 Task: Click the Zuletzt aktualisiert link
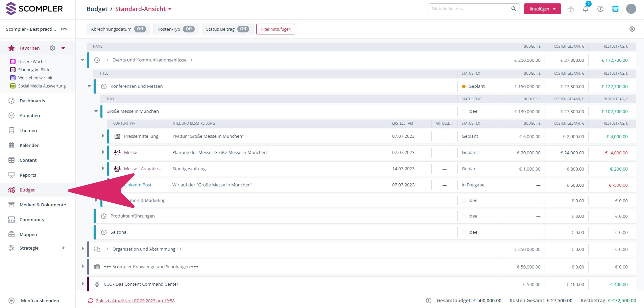[135, 301]
